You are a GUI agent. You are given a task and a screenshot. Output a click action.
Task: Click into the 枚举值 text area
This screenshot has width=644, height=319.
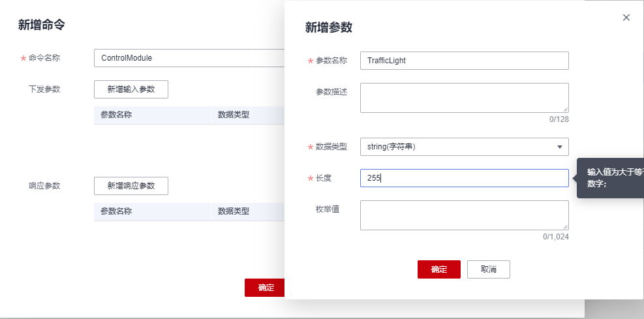point(464,215)
